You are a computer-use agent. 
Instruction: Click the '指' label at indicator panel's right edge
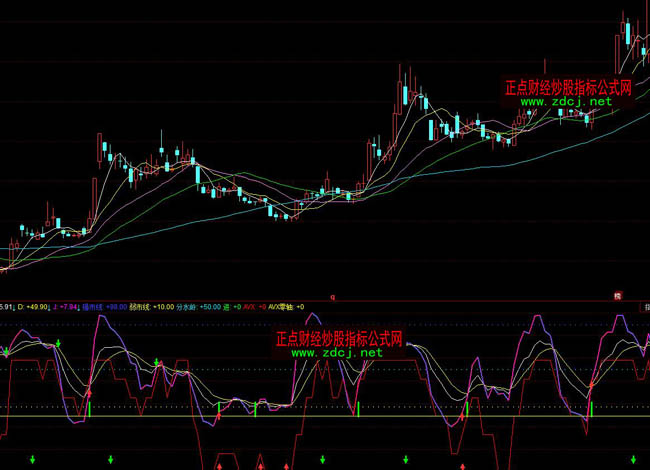click(x=645, y=308)
